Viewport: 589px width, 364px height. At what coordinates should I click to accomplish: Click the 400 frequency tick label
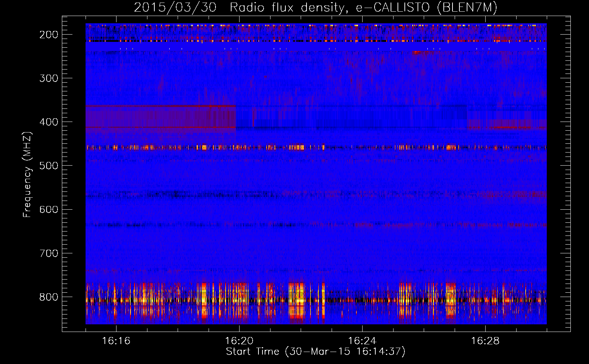click(x=49, y=122)
